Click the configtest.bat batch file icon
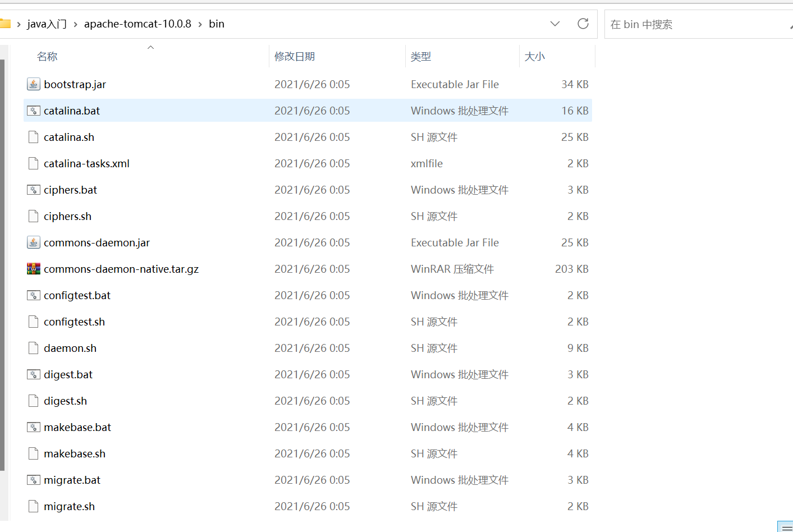Image resolution: width=793 pixels, height=532 pixels. [34, 295]
